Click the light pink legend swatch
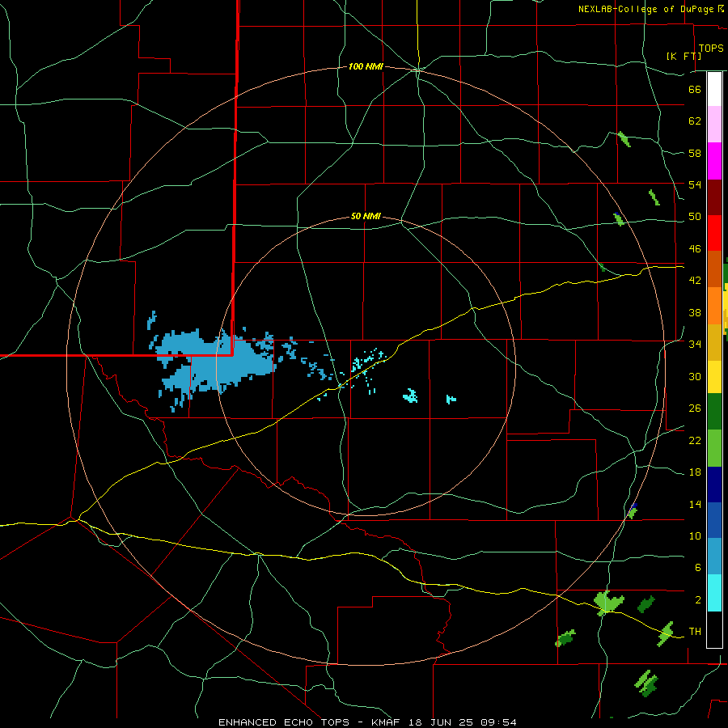 714,125
